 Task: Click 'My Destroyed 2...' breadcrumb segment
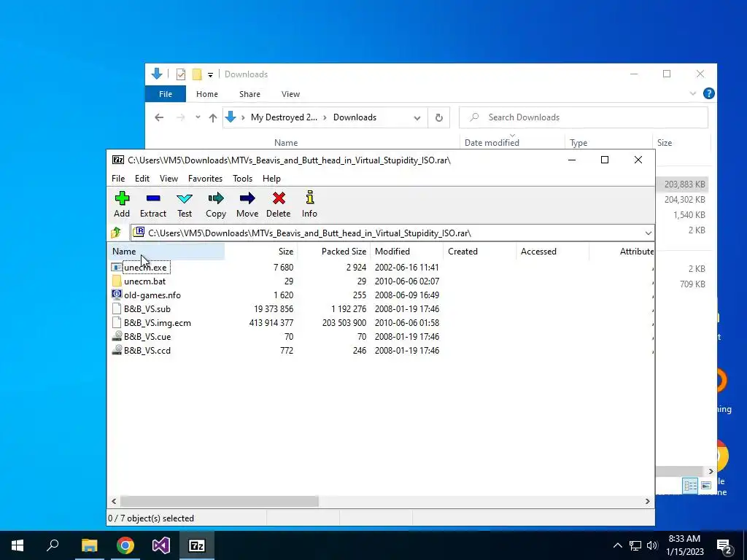[284, 117]
